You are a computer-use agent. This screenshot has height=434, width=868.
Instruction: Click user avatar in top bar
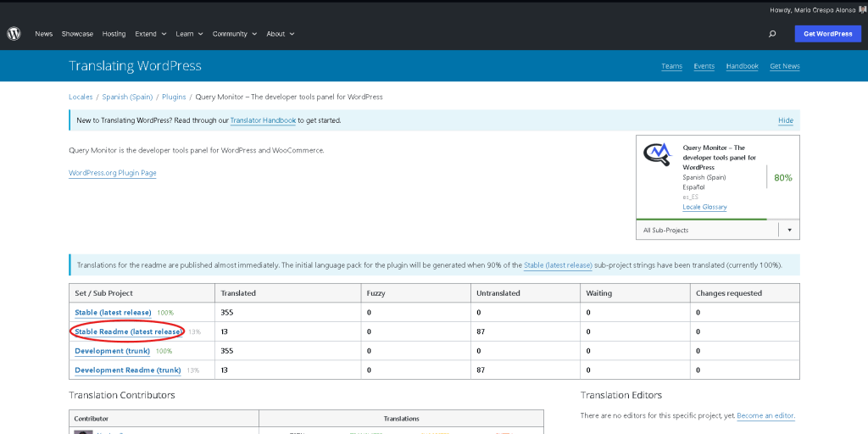tap(862, 10)
